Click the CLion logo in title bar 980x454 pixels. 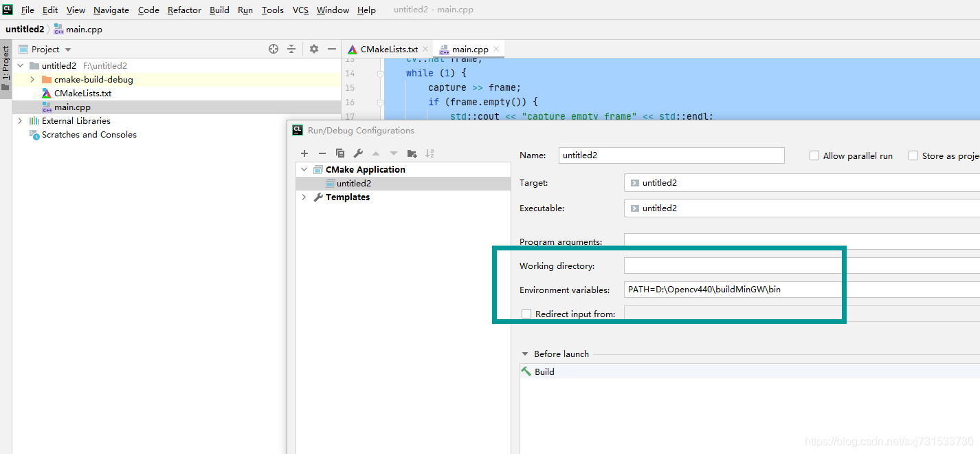[x=8, y=10]
